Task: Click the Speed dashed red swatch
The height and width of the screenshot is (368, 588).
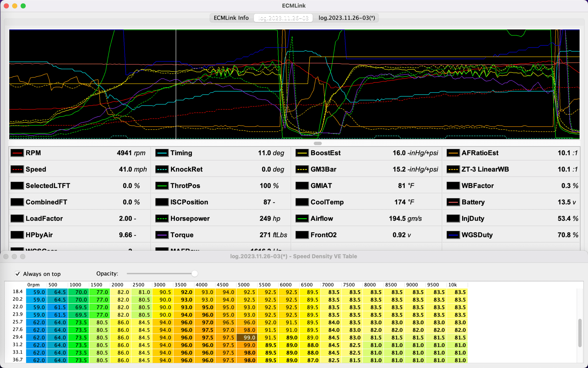Action: pos(17,169)
